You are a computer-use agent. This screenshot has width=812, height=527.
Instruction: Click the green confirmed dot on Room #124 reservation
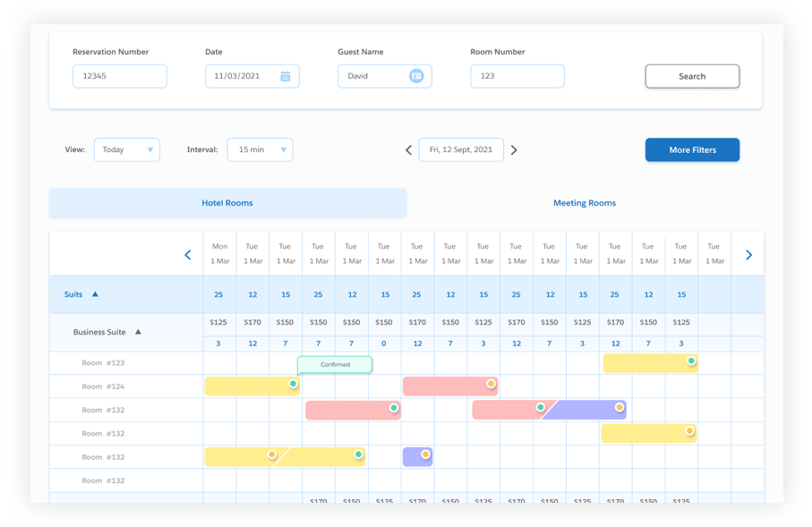pyautogui.click(x=293, y=383)
